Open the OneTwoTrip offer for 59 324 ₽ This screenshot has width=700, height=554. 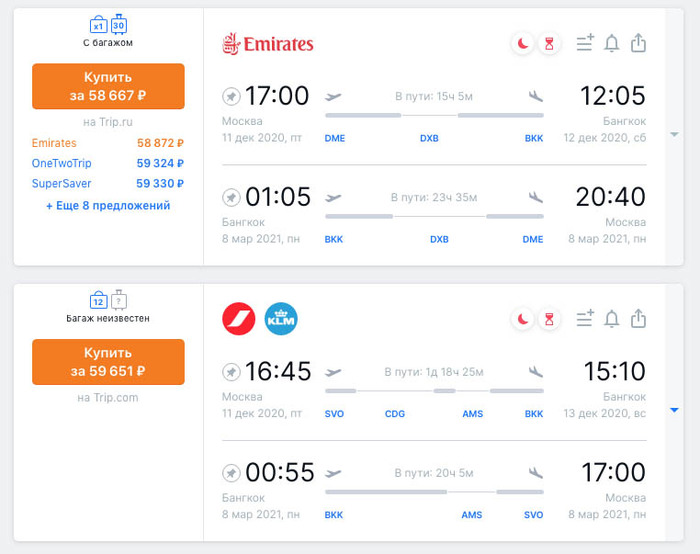point(108,163)
